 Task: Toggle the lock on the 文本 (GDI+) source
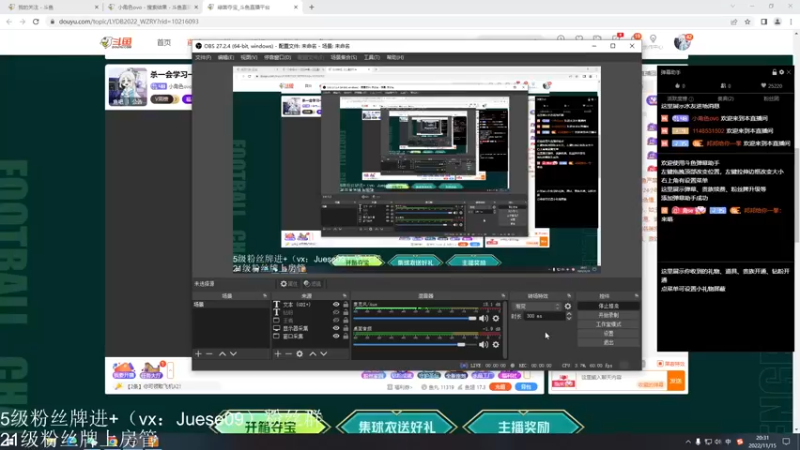coord(345,305)
